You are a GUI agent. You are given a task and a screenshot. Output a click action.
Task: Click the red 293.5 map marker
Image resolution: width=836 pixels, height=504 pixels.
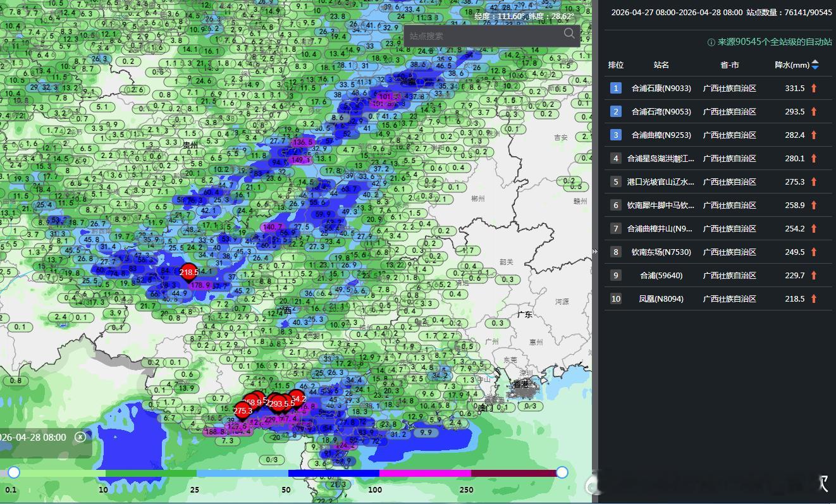[278, 403]
